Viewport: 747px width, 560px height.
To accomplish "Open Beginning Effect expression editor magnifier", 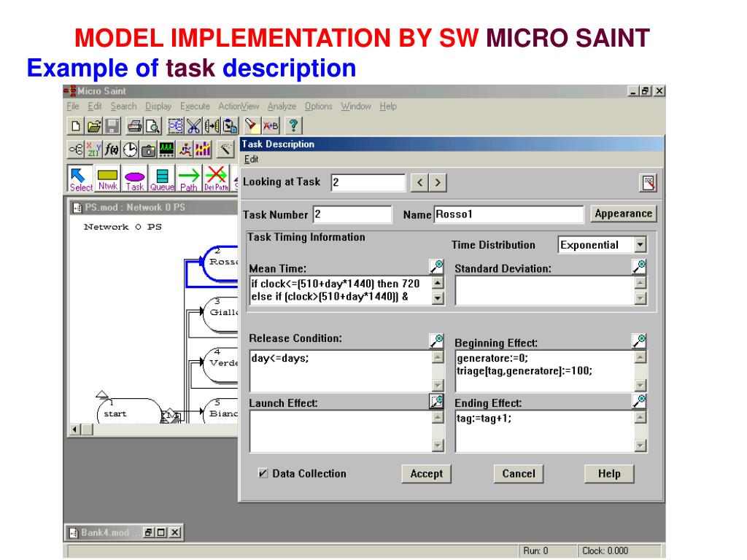I will tap(639, 341).
